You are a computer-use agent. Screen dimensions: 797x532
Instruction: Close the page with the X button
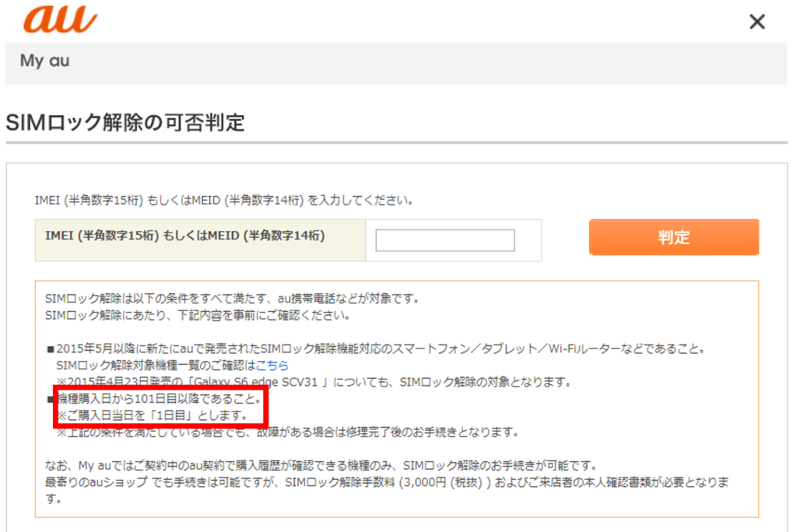(x=757, y=22)
